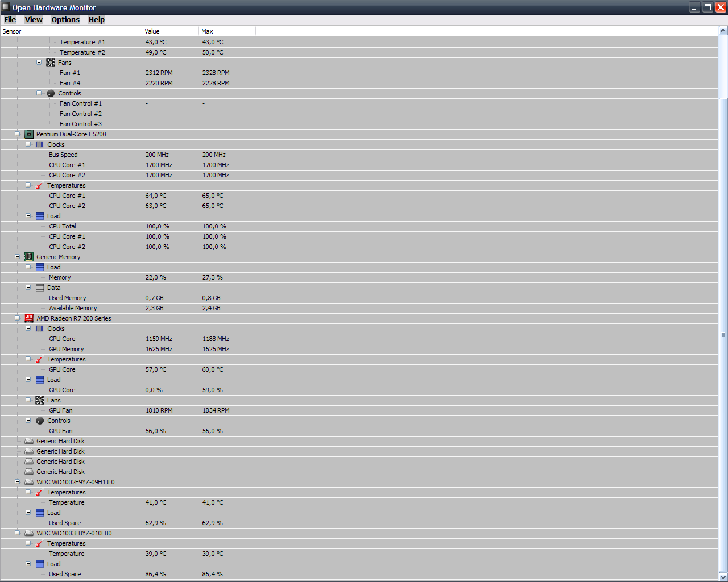Open the View menu

click(x=34, y=19)
